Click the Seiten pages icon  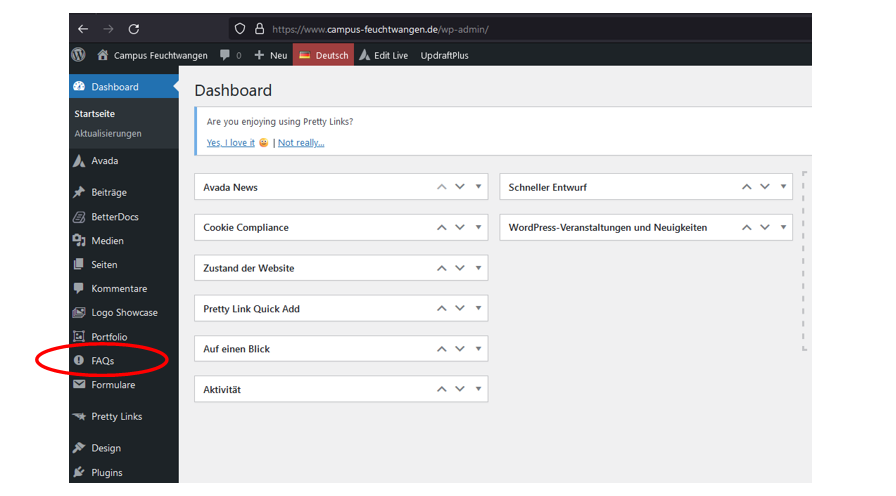click(x=79, y=265)
